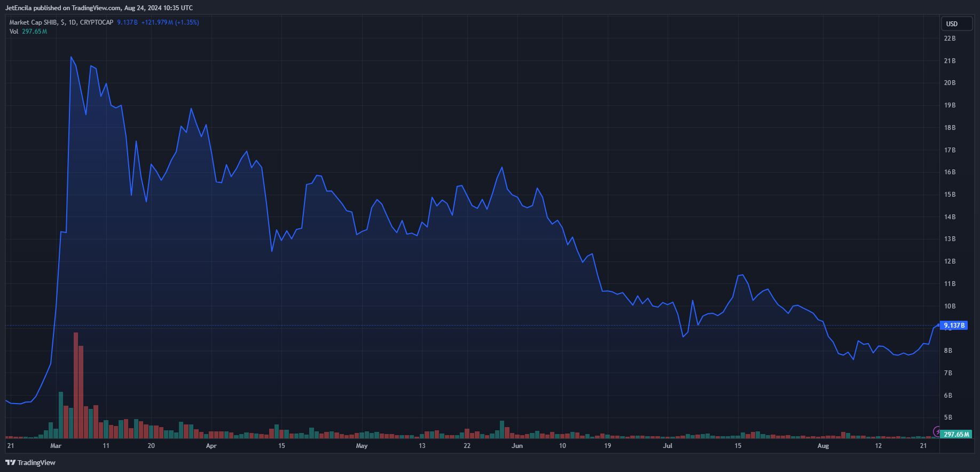Screen dimensions: 980x472
Task: Click the 18B price axis label
Action: [x=950, y=128]
